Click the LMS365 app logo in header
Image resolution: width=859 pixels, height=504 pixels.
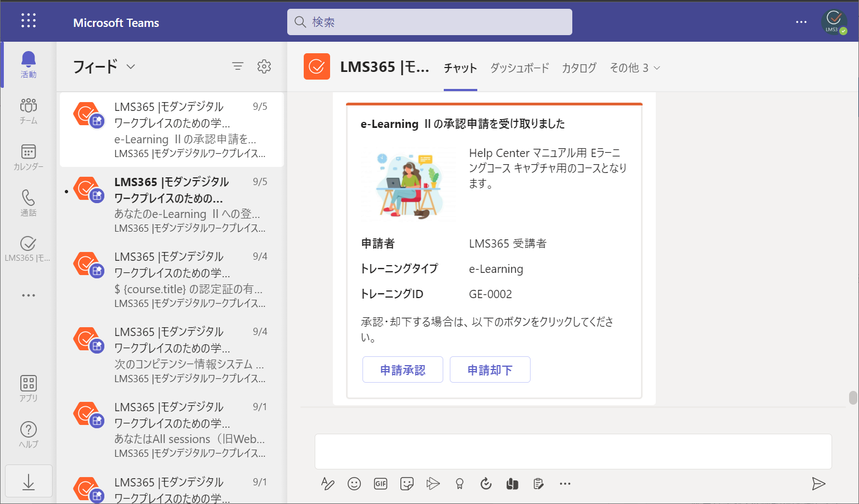click(317, 66)
